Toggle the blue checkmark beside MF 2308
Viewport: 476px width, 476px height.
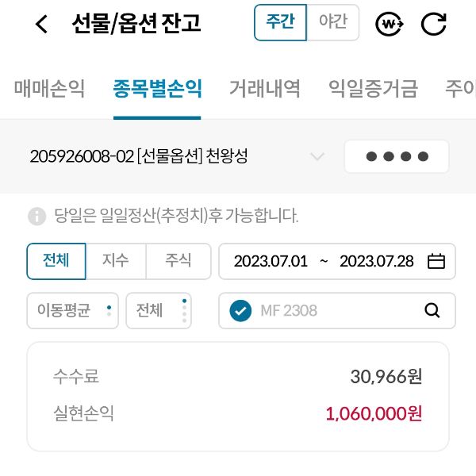[240, 310]
